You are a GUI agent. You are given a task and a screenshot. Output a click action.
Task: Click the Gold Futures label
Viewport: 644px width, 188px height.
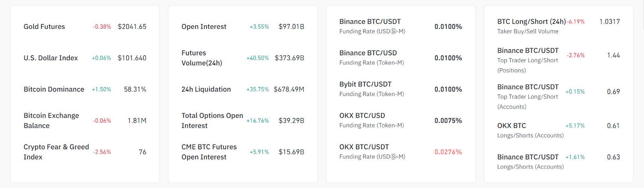tap(44, 27)
